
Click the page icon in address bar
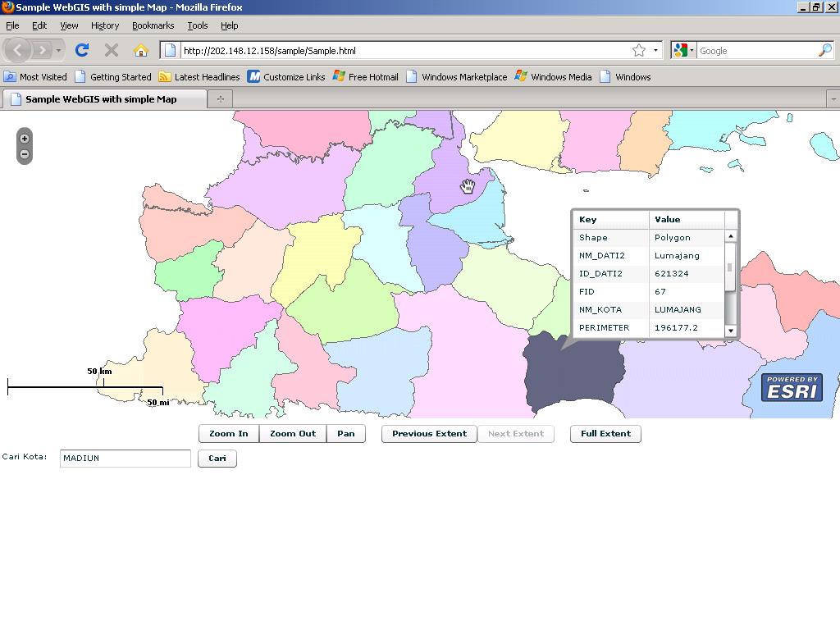[x=170, y=50]
